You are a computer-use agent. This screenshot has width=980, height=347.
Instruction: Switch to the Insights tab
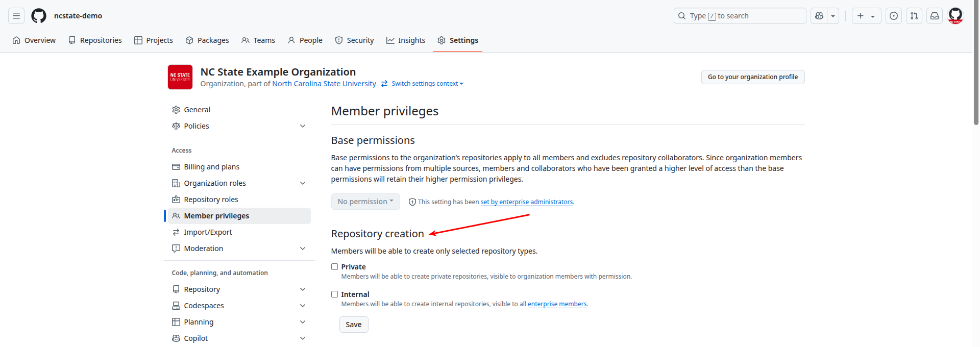406,40
